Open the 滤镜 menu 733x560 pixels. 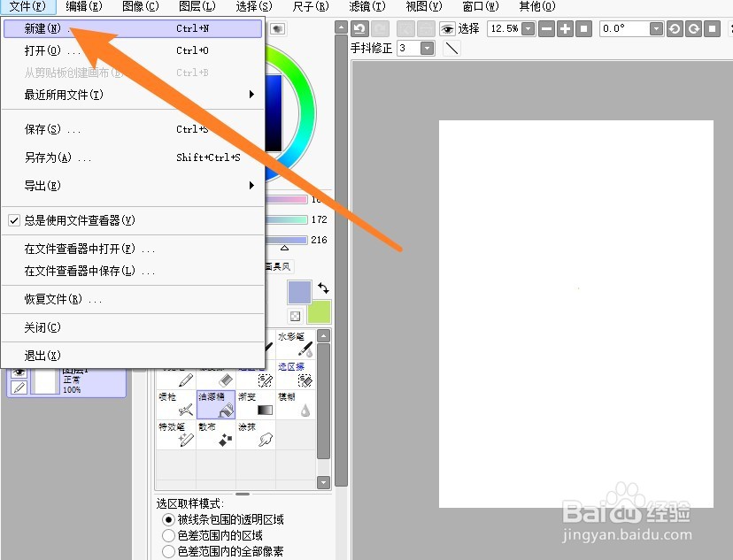367,6
